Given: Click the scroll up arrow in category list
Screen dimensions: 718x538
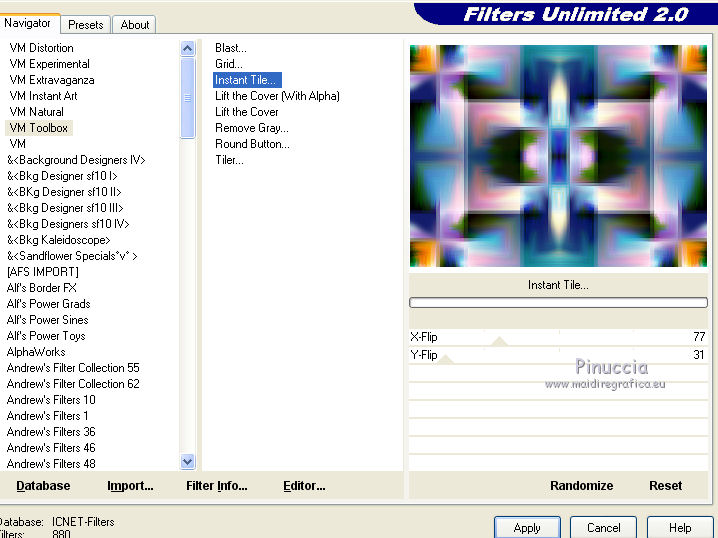Looking at the screenshot, I should coord(188,49).
